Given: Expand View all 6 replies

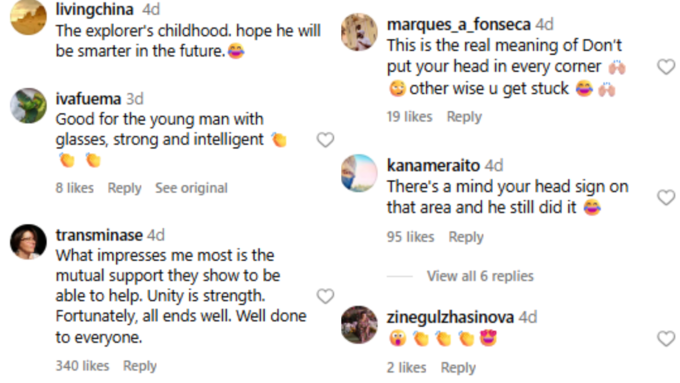Looking at the screenshot, I should tap(480, 276).
